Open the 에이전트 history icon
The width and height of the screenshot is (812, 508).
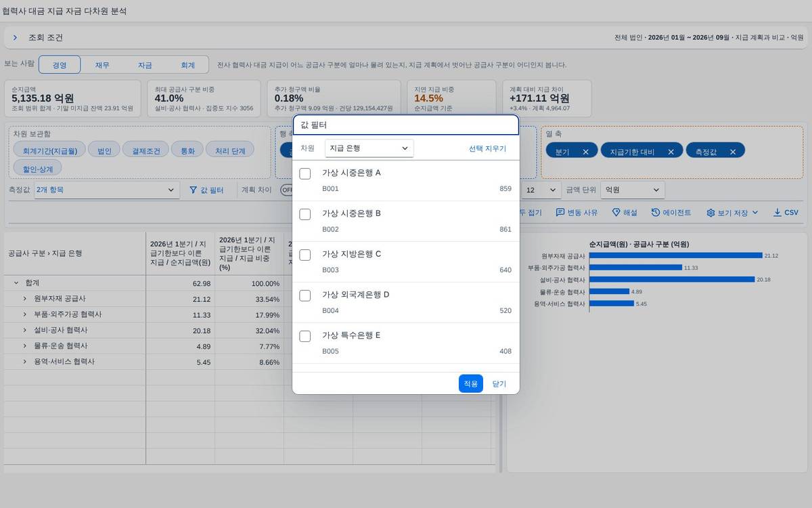(656, 213)
